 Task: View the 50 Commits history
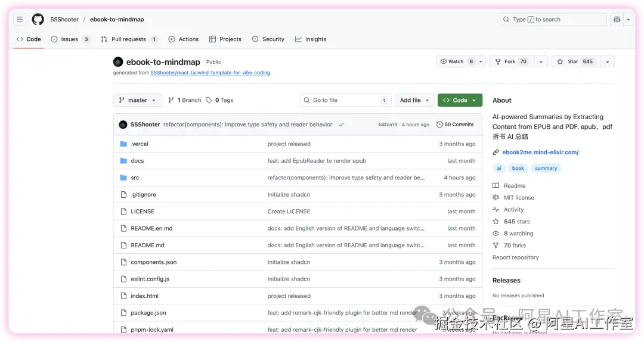pos(454,125)
